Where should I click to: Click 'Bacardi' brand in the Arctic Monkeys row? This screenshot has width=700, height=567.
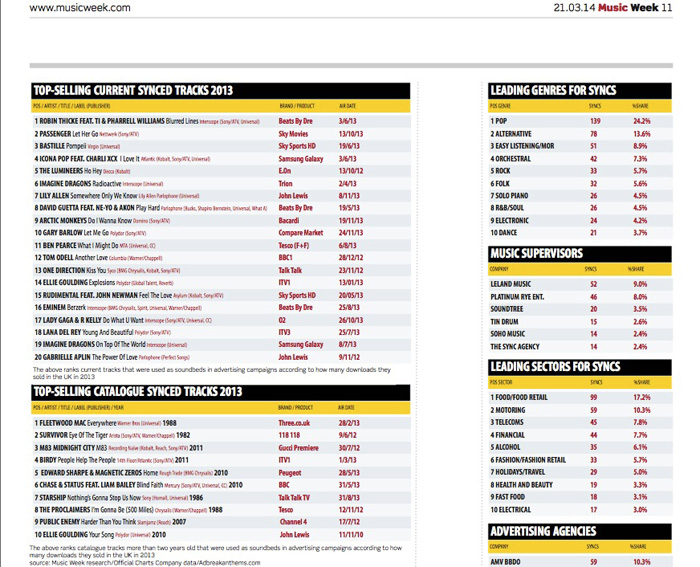click(x=289, y=221)
